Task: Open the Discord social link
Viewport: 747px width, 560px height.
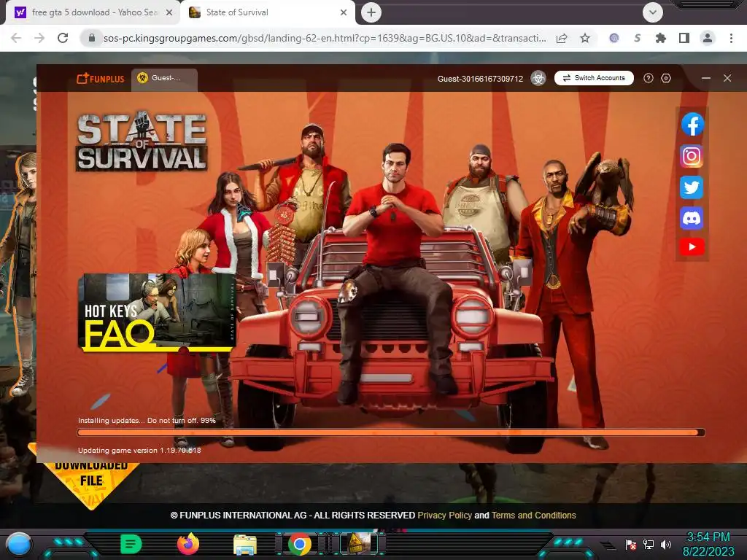Action: pos(692,219)
